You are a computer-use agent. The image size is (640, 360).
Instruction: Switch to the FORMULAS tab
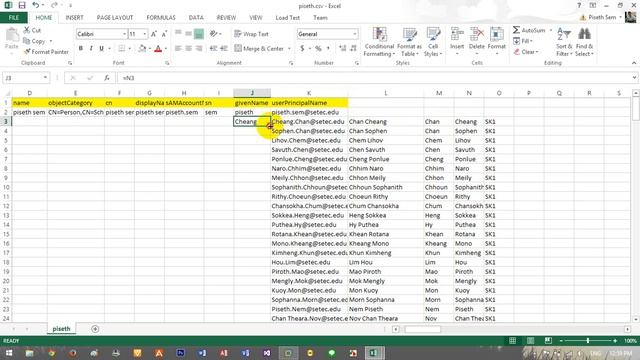click(161, 18)
